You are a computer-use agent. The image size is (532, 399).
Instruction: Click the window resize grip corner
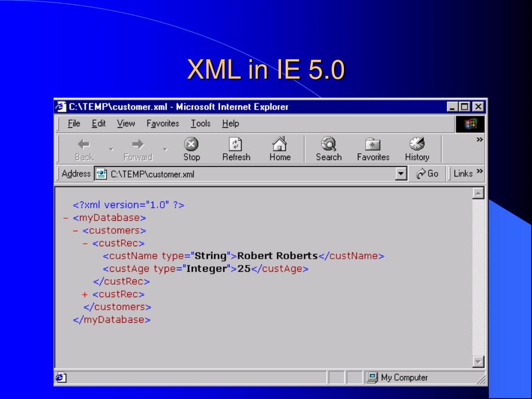coord(482,379)
